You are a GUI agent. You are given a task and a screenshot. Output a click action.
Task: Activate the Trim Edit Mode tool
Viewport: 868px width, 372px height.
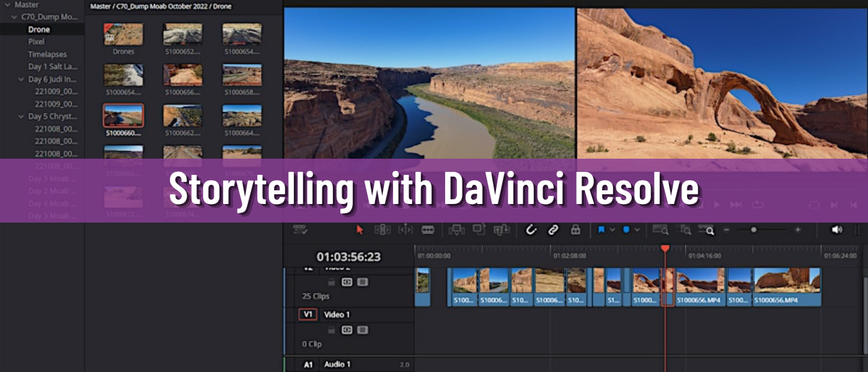382,230
